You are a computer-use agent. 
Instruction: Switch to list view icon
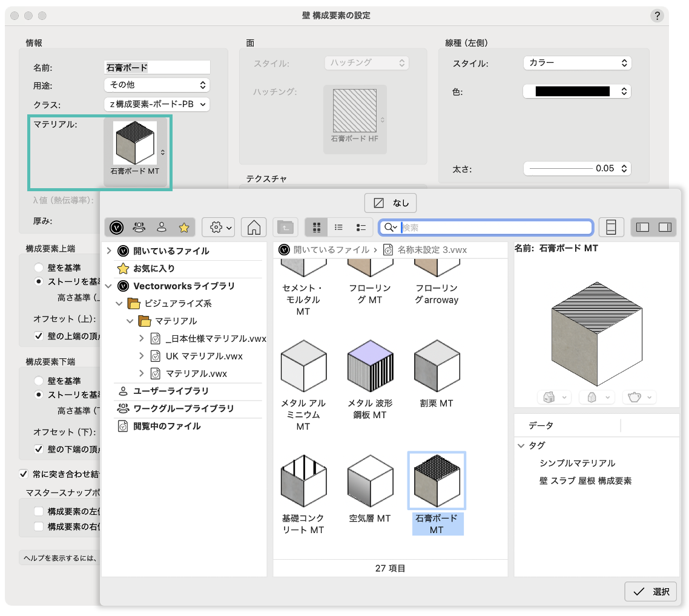coord(339,228)
